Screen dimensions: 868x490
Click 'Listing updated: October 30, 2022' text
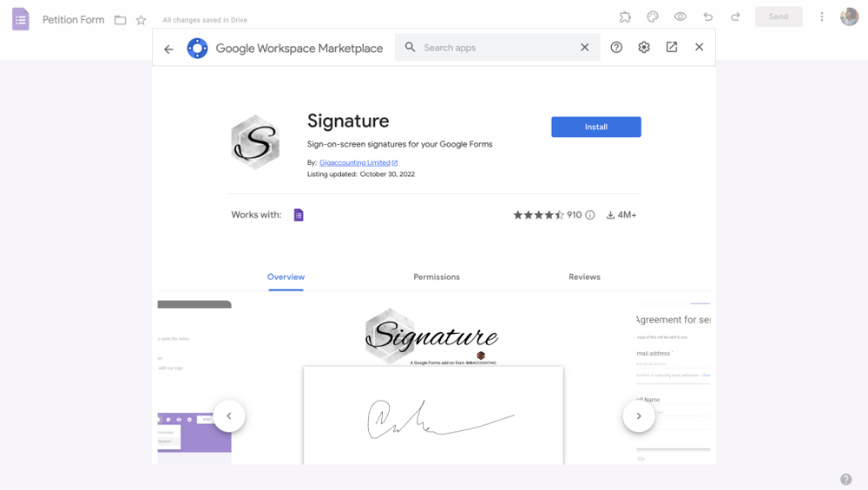point(361,173)
